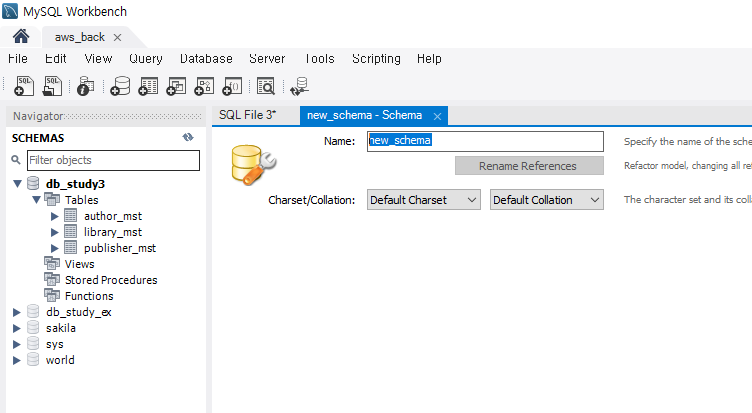This screenshot has height=413, width=752.
Task: Click the publisher_mst table icon
Action: point(70,248)
